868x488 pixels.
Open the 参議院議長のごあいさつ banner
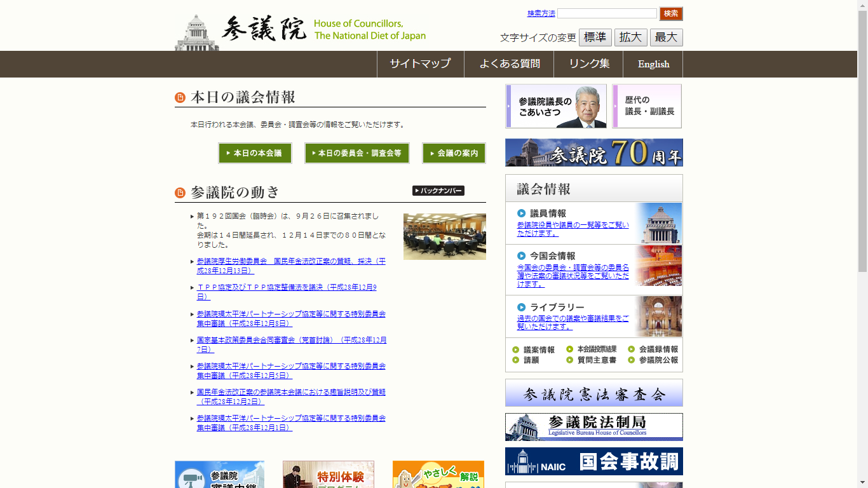(x=556, y=106)
